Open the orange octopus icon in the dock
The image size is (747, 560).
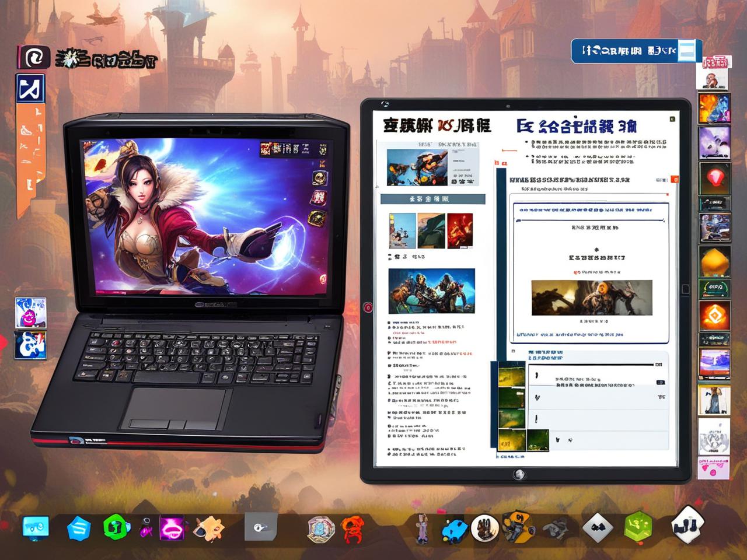[352, 528]
